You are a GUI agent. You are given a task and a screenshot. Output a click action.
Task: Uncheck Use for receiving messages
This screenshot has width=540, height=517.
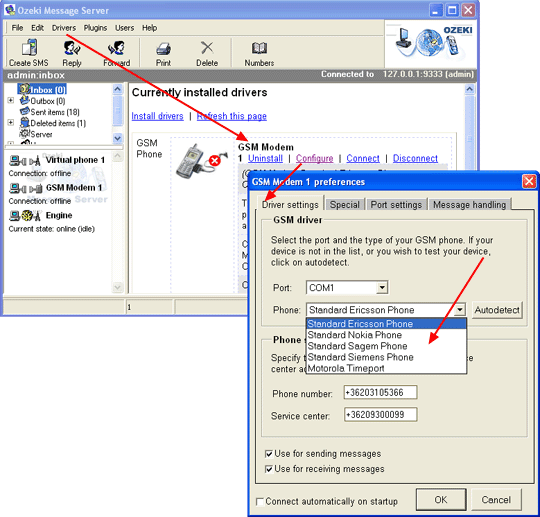click(269, 469)
